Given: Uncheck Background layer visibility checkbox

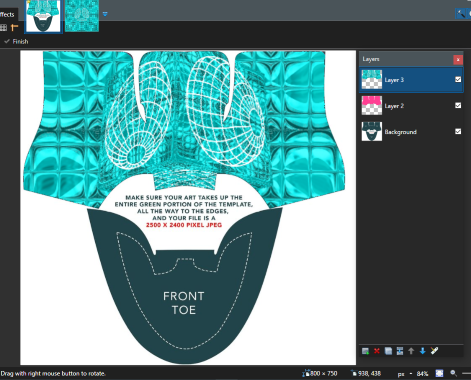Looking at the screenshot, I should pyautogui.click(x=458, y=131).
